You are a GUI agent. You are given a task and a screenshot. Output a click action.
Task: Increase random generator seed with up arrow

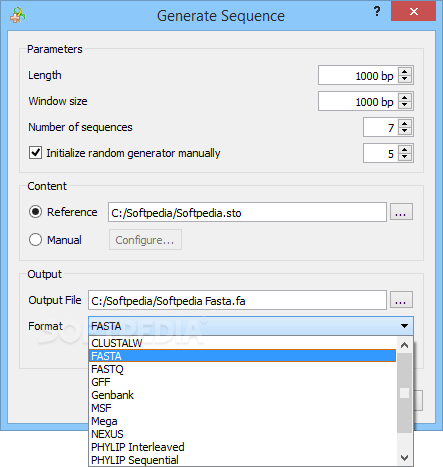pos(405,149)
